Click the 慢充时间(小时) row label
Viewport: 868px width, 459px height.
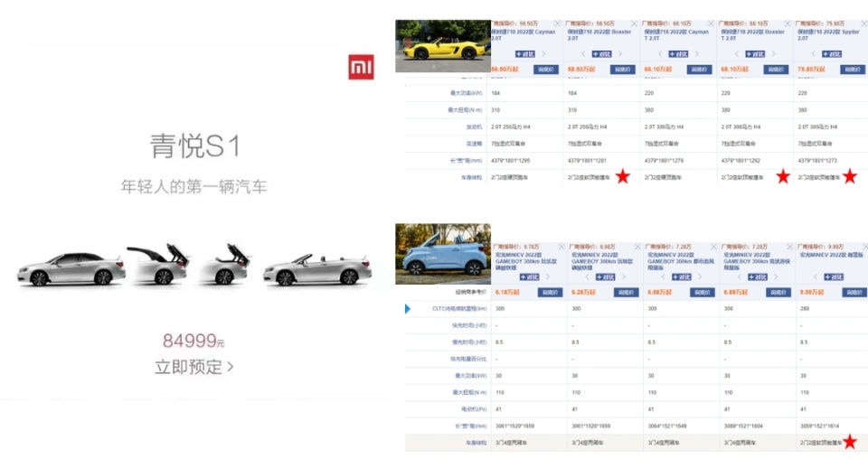pyautogui.click(x=469, y=342)
